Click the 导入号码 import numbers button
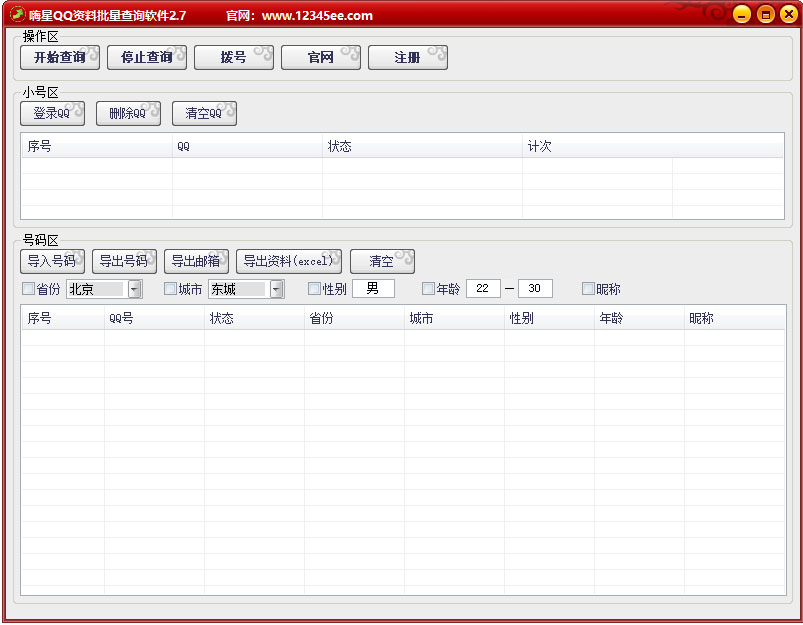The image size is (803, 625). [52, 262]
